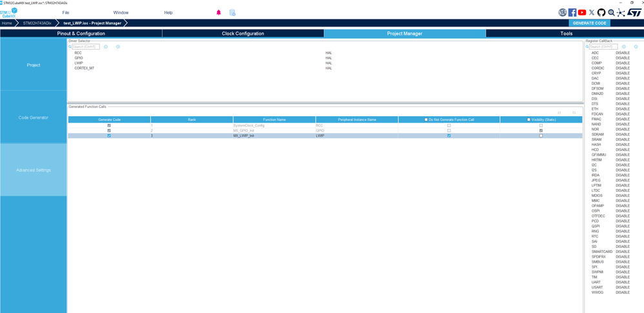
Task: Open the X (Twitter) icon link
Action: click(x=592, y=13)
